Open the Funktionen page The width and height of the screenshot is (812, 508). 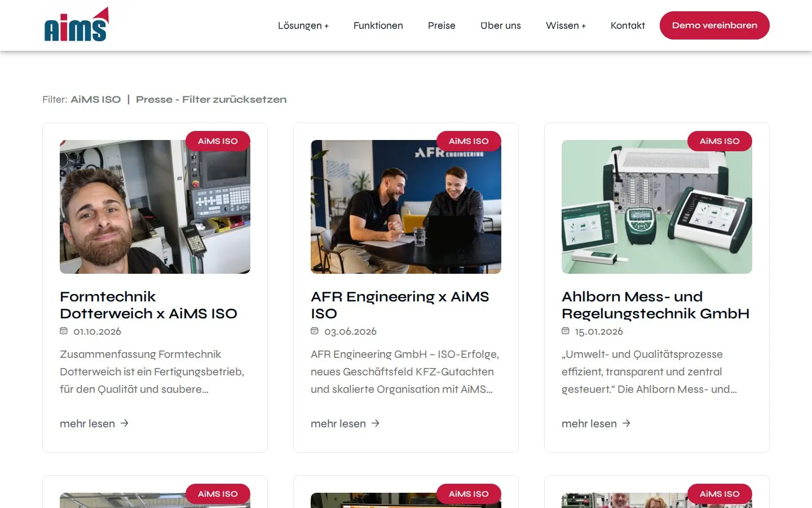pyautogui.click(x=378, y=25)
